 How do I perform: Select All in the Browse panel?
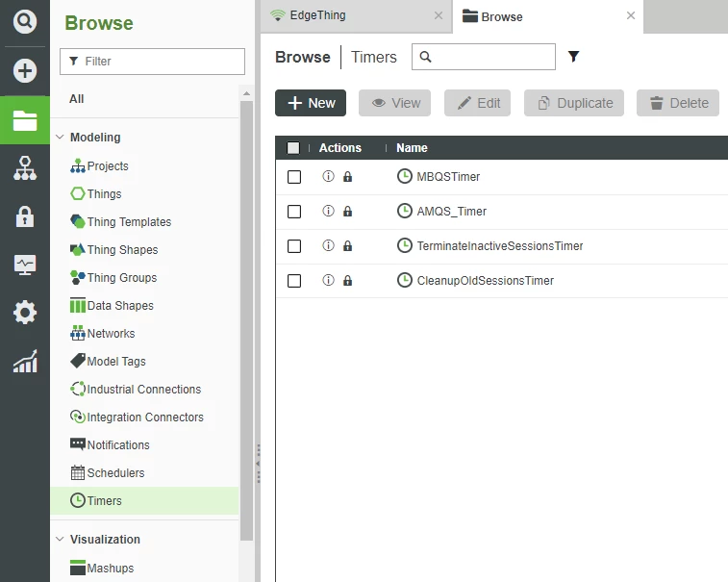pos(77,99)
